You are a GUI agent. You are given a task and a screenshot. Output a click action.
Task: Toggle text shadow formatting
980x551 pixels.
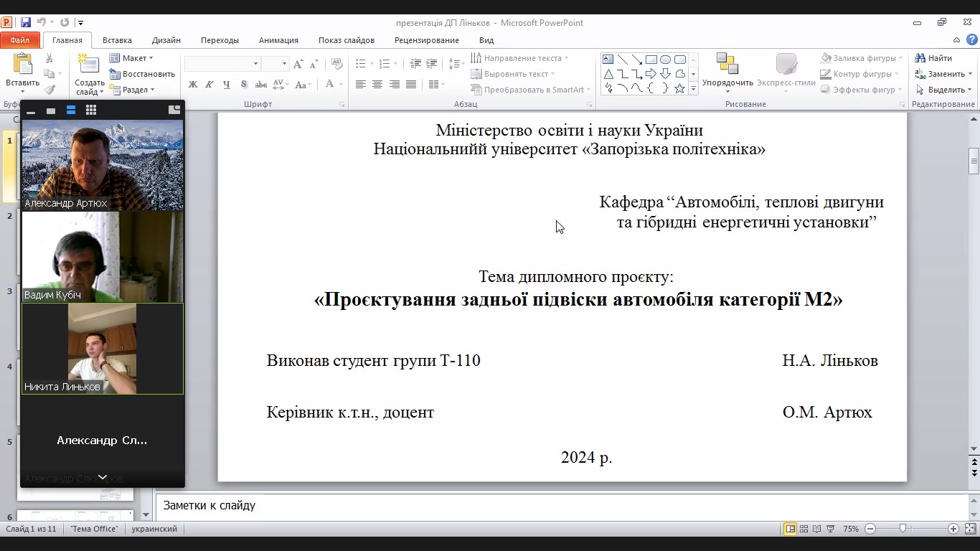[244, 84]
